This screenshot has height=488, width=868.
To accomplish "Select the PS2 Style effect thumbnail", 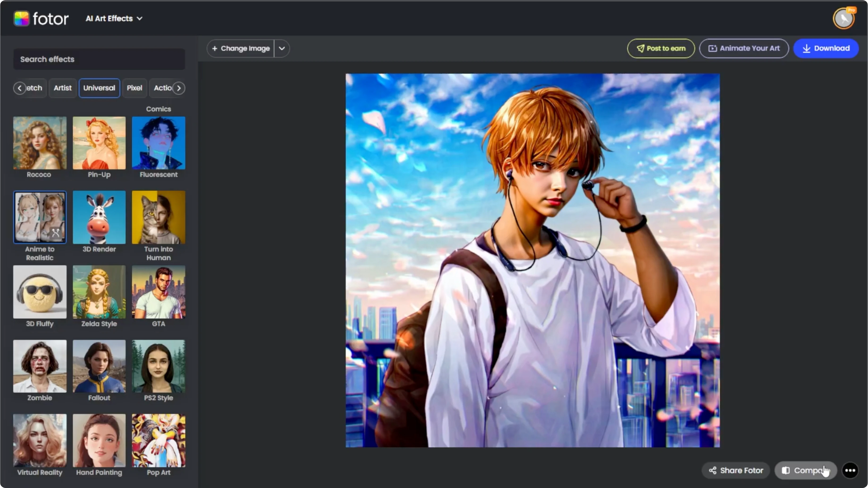I will point(158,366).
